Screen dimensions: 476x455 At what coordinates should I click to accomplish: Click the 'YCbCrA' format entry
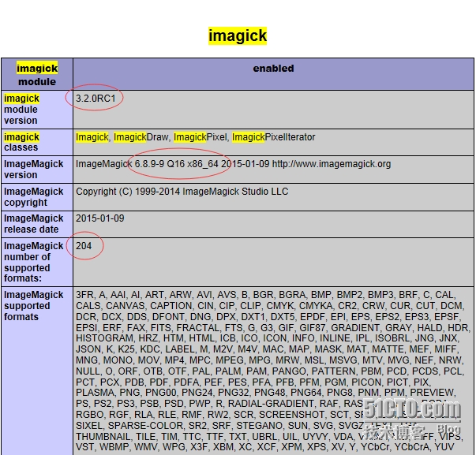pyautogui.click(x=411, y=447)
